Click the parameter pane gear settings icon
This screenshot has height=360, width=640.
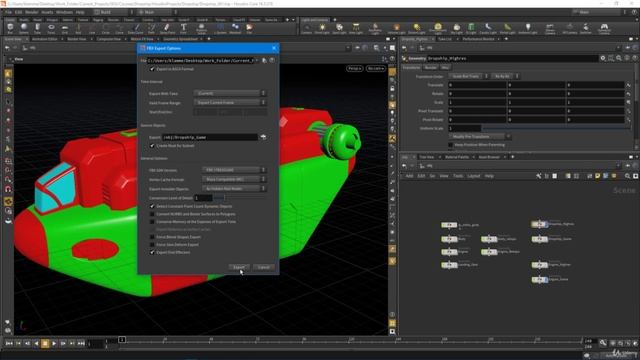tap(603, 58)
